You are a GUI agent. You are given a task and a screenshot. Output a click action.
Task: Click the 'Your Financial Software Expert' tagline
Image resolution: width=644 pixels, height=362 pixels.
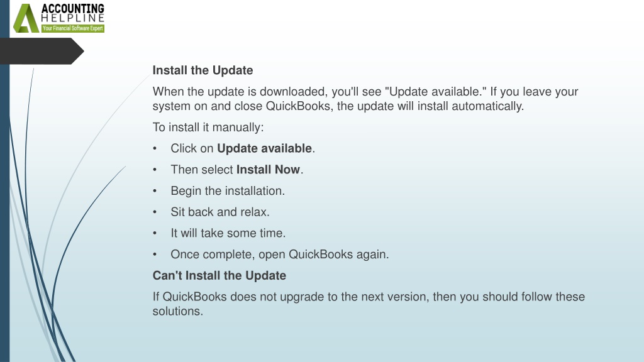[x=73, y=28]
